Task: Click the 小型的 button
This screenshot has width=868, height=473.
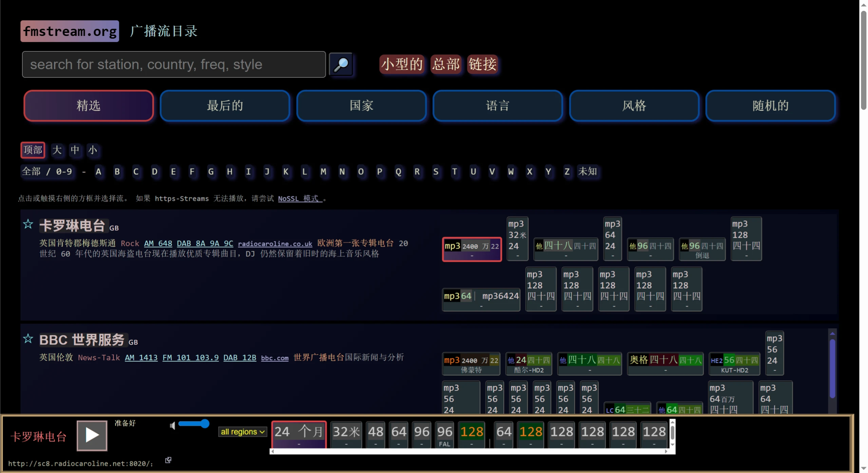Action: click(x=402, y=64)
